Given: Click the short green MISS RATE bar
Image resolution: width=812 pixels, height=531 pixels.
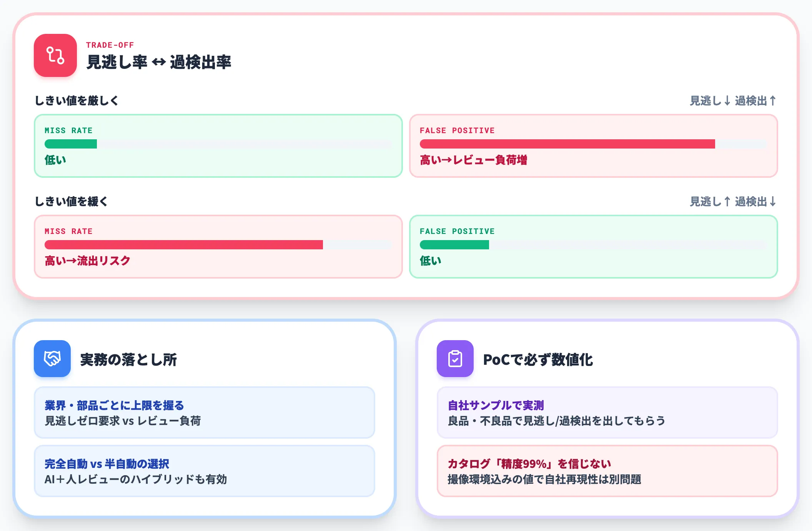Looking at the screenshot, I should coord(71,144).
